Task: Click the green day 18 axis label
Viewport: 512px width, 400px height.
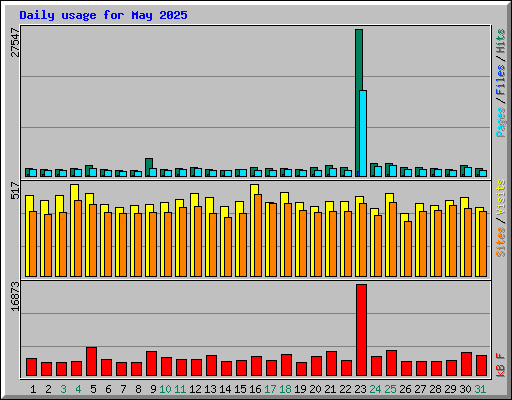Action: (285, 389)
